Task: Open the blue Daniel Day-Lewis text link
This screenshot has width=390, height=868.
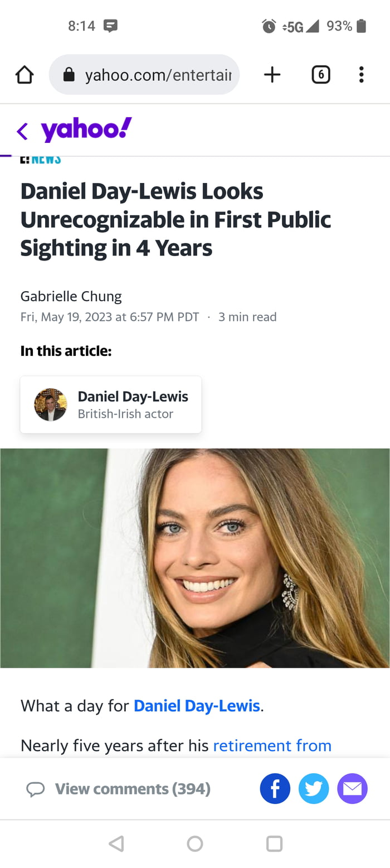Action: (197, 706)
